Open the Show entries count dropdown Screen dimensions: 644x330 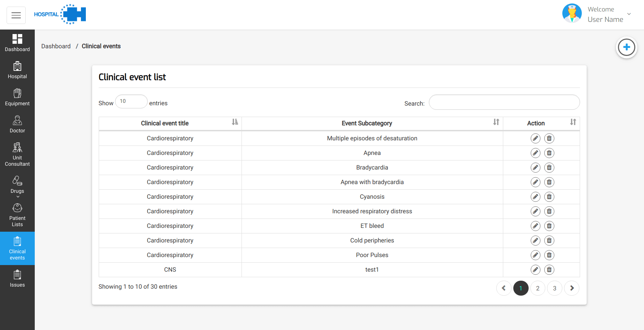tap(131, 101)
